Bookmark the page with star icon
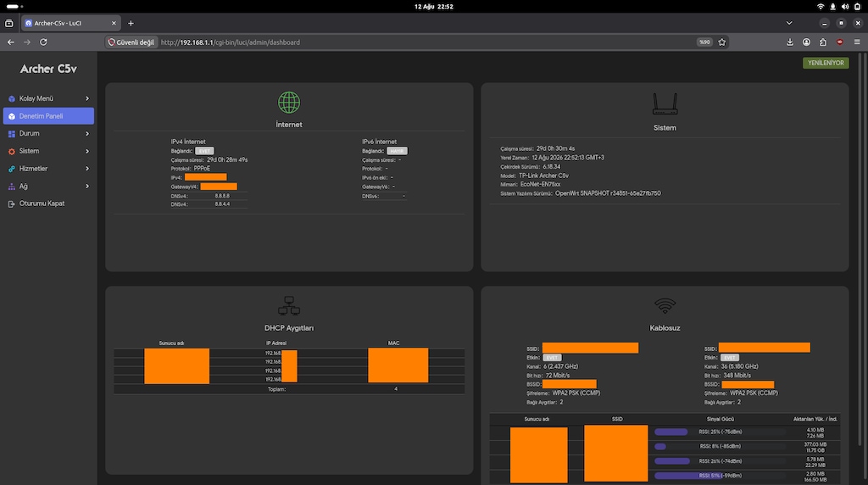The width and height of the screenshot is (868, 485). [x=722, y=42]
